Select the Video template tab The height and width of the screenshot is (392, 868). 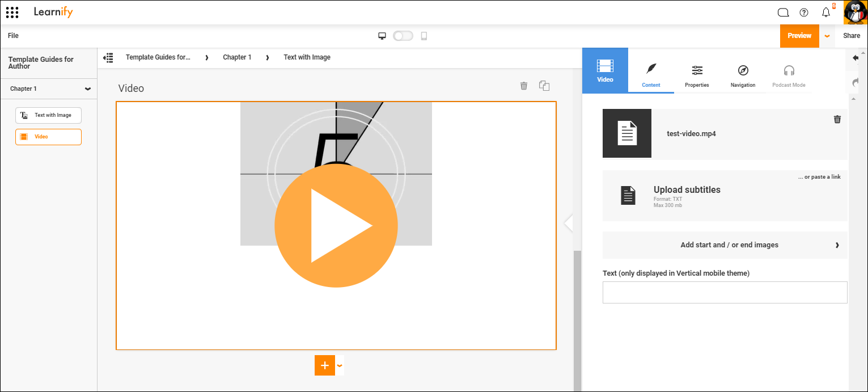[x=605, y=70]
